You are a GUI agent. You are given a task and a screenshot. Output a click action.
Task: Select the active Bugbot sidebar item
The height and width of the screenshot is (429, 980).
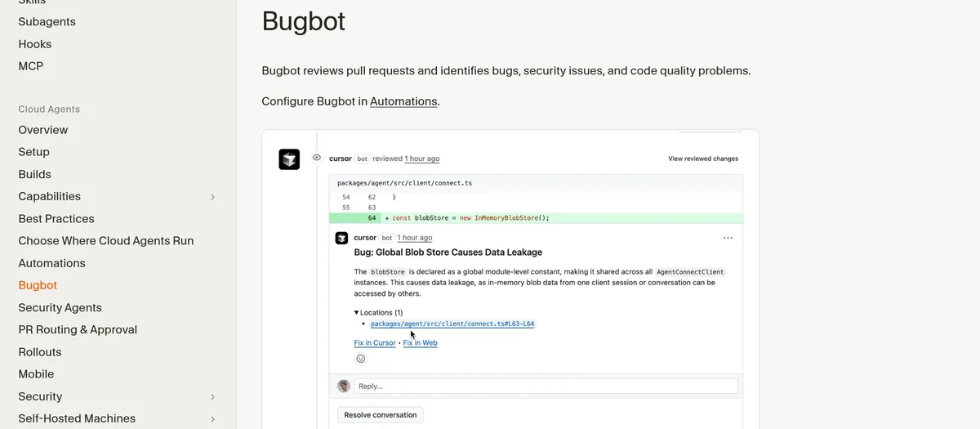coord(38,285)
